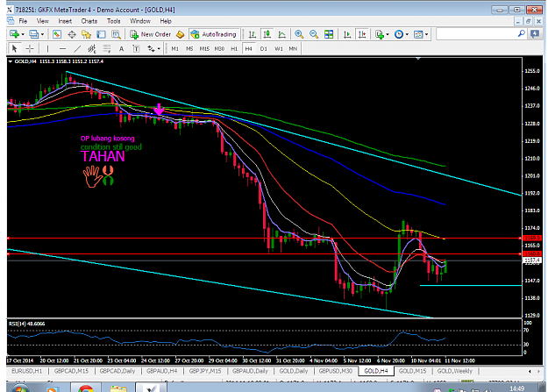Select the Fibonacci Retracement tool
The width and height of the screenshot is (548, 392).
pos(107,48)
